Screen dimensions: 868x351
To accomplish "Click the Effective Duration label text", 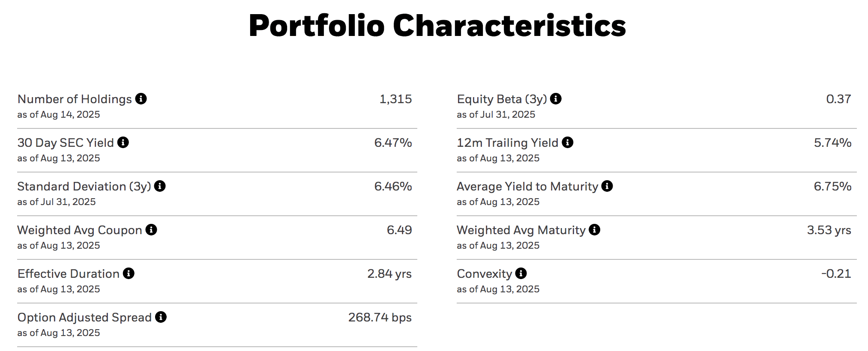I will coord(69,274).
